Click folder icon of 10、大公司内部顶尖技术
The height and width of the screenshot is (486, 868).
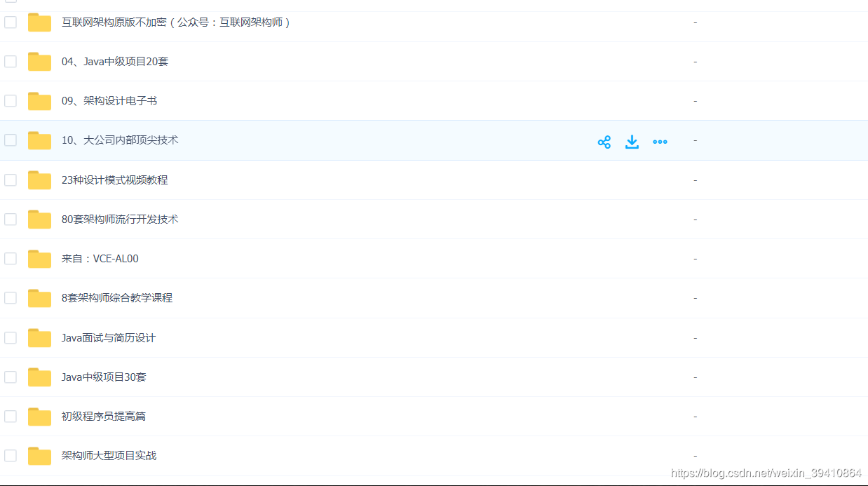click(40, 140)
